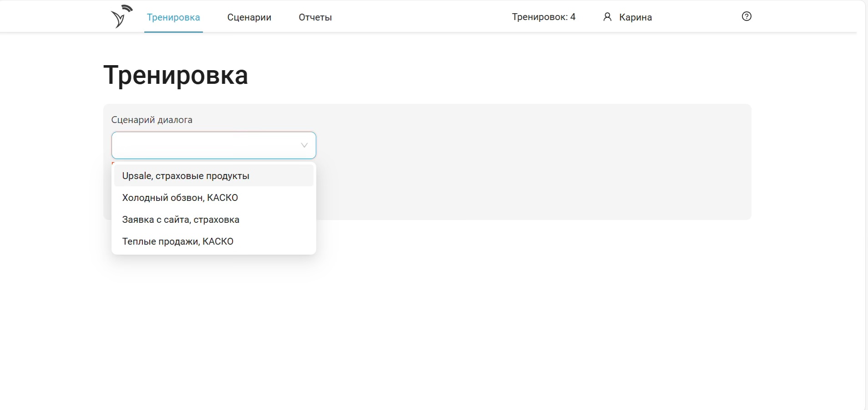Open the Сценарии tab
868x410 pixels.
[249, 17]
